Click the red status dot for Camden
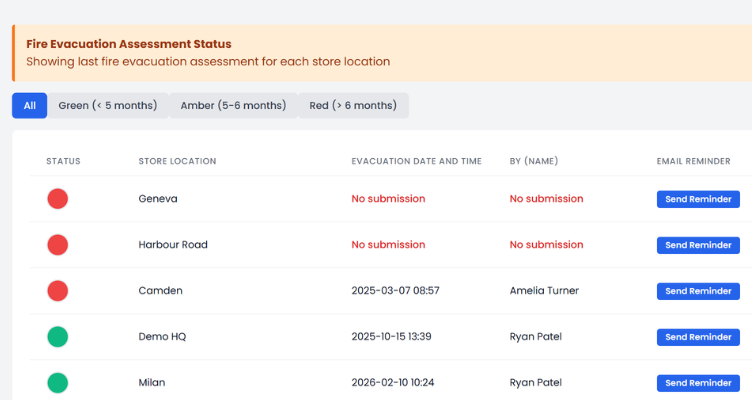Viewport: 752px width, 400px height. pyautogui.click(x=58, y=291)
